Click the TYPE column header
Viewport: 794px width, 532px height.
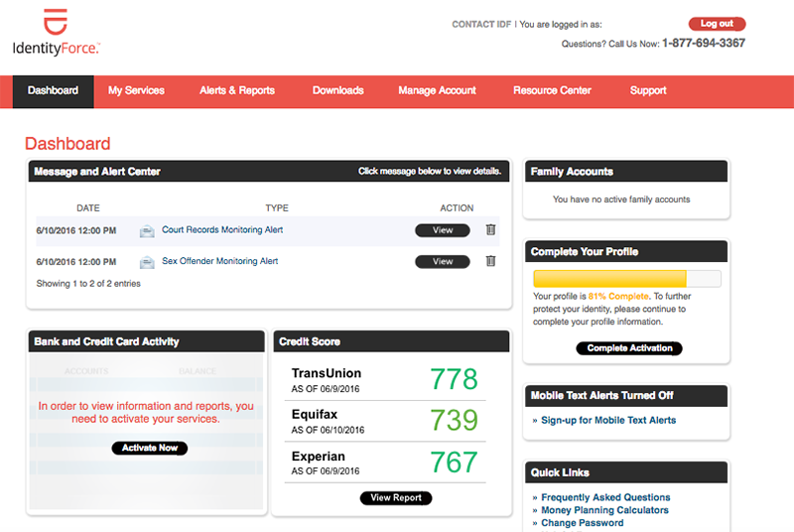pos(277,208)
